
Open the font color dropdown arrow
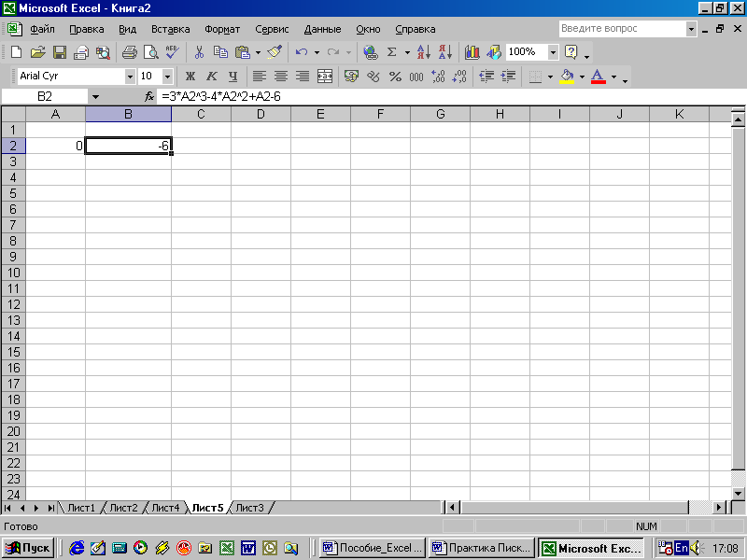coord(613,77)
